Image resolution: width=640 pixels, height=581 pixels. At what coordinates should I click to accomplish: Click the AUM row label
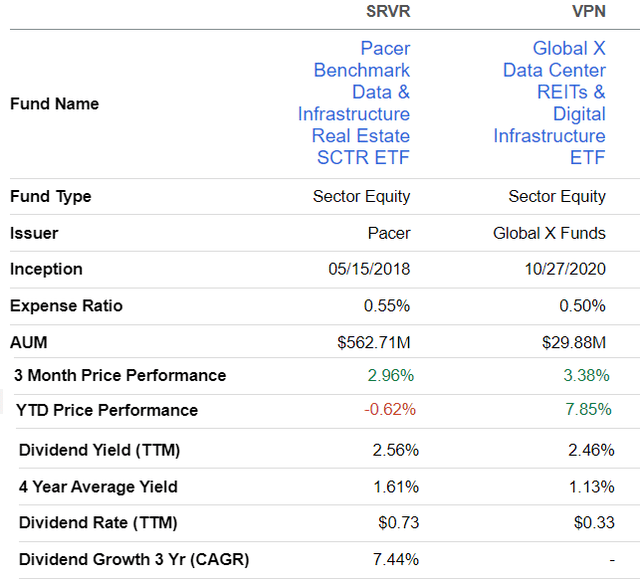pyautogui.click(x=29, y=342)
